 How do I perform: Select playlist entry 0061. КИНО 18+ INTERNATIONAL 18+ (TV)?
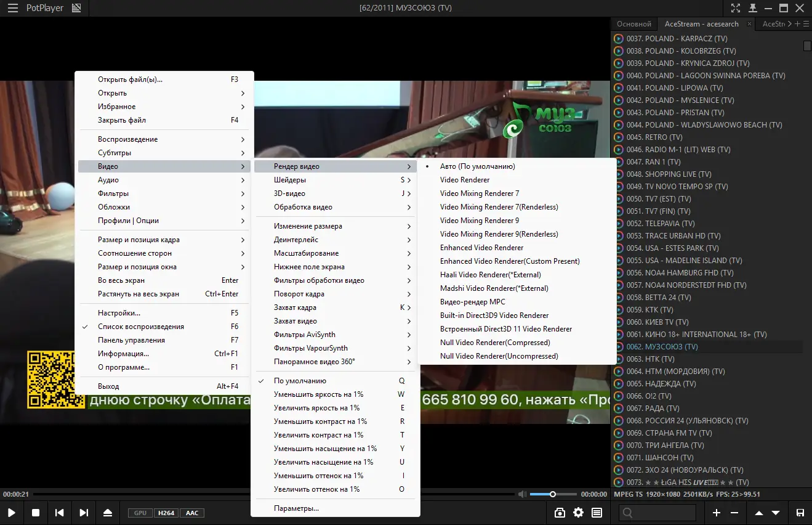[709, 335]
